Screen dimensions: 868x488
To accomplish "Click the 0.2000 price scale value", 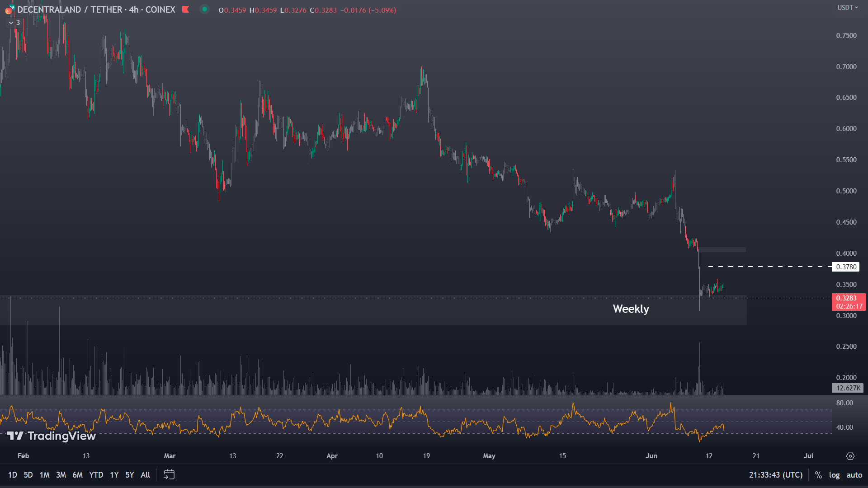I will click(x=846, y=378).
